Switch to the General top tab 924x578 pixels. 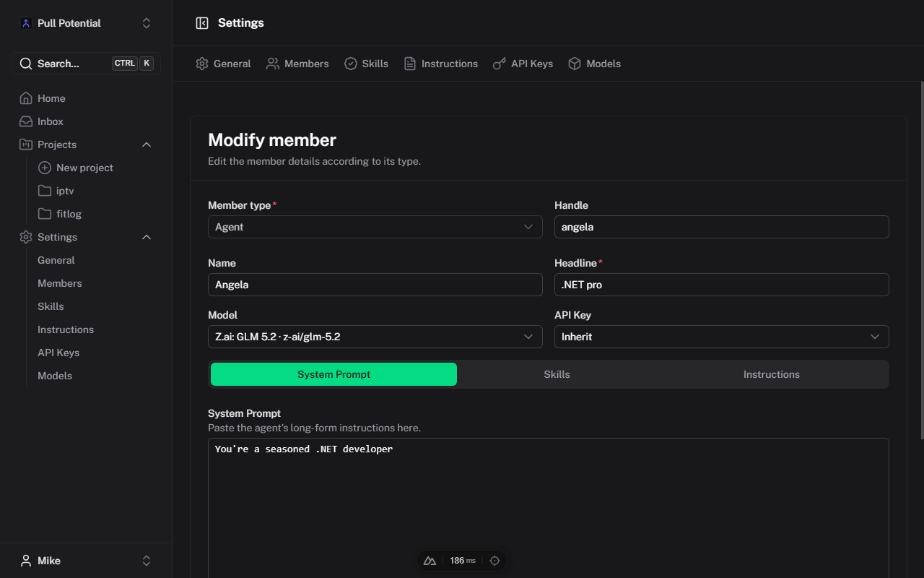(223, 64)
